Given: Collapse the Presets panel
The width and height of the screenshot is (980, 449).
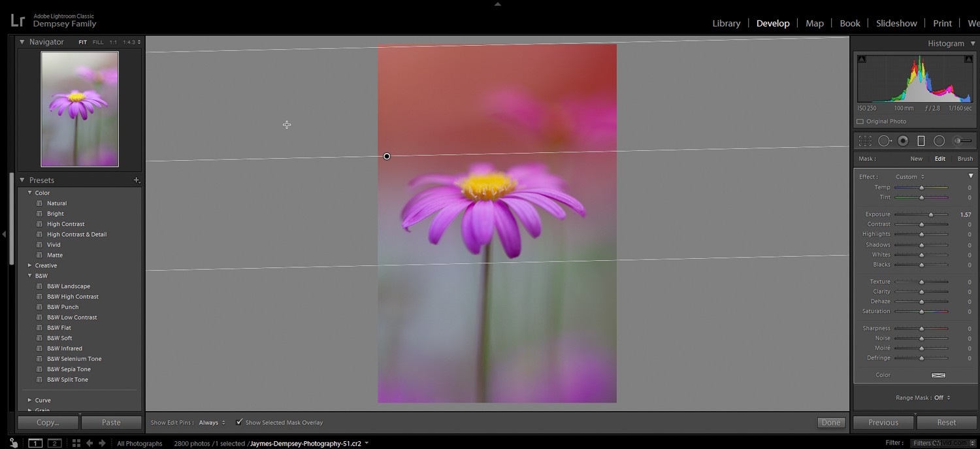Looking at the screenshot, I should (x=22, y=180).
